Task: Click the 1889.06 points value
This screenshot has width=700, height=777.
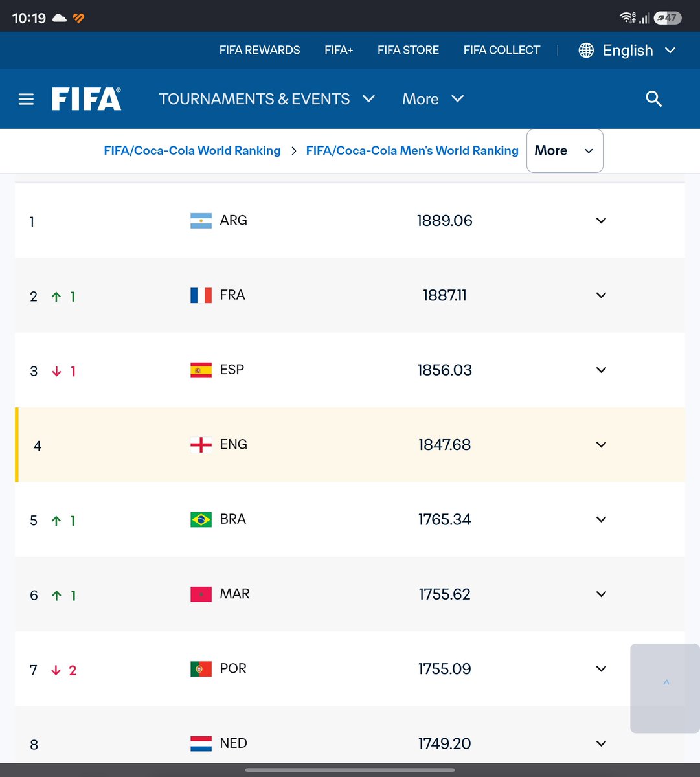Action: coord(445,221)
